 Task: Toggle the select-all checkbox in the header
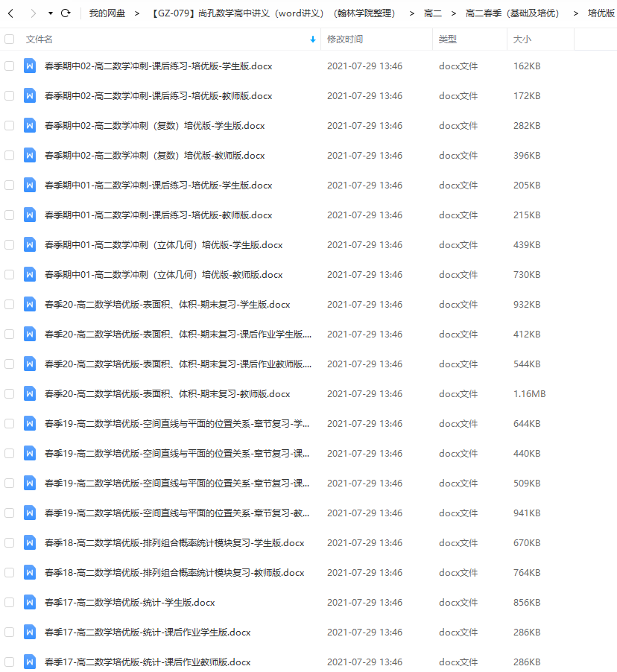click(9, 39)
